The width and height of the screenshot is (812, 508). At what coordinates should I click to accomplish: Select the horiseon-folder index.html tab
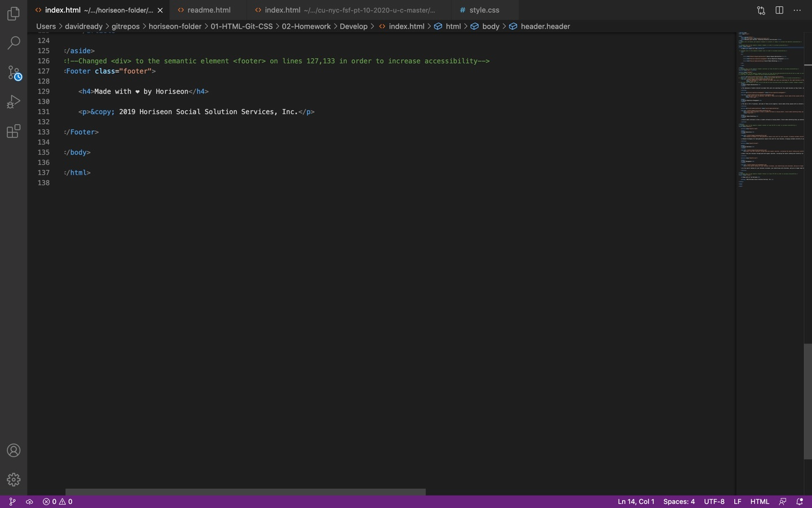98,10
